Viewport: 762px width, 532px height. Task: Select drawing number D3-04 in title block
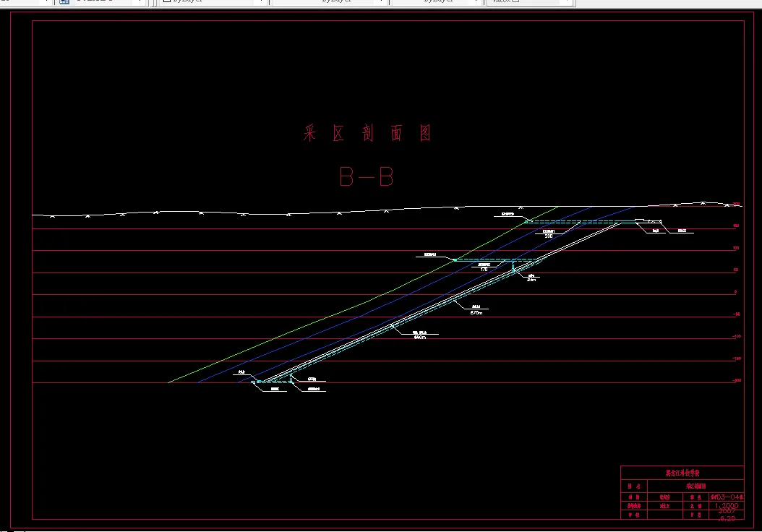point(728,497)
